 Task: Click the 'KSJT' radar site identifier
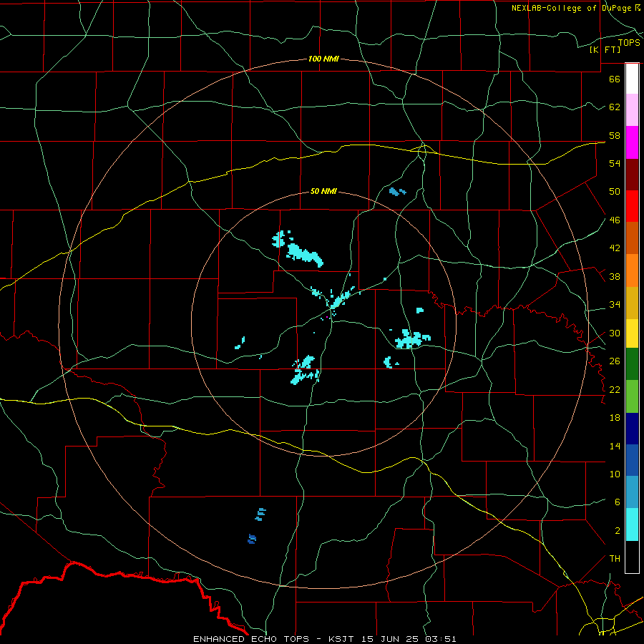343,639
